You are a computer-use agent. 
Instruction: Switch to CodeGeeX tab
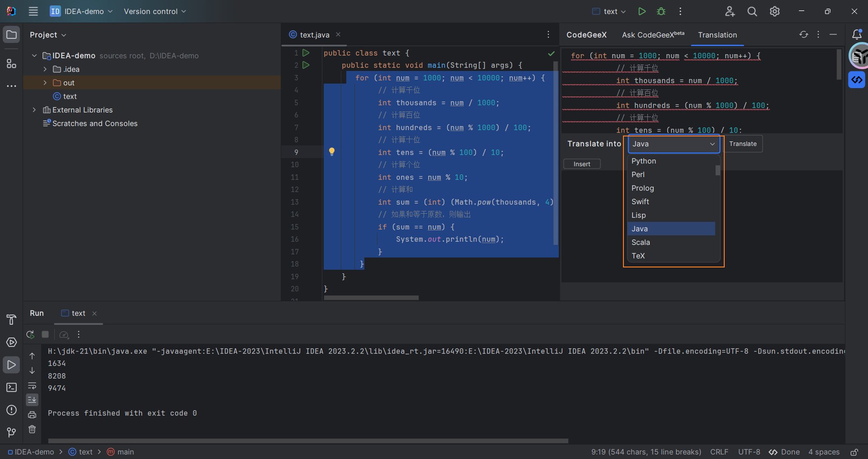pyautogui.click(x=586, y=35)
